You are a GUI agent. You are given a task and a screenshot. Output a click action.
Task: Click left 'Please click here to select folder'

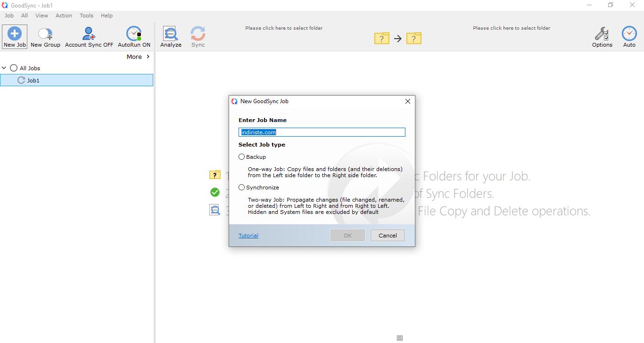click(284, 28)
